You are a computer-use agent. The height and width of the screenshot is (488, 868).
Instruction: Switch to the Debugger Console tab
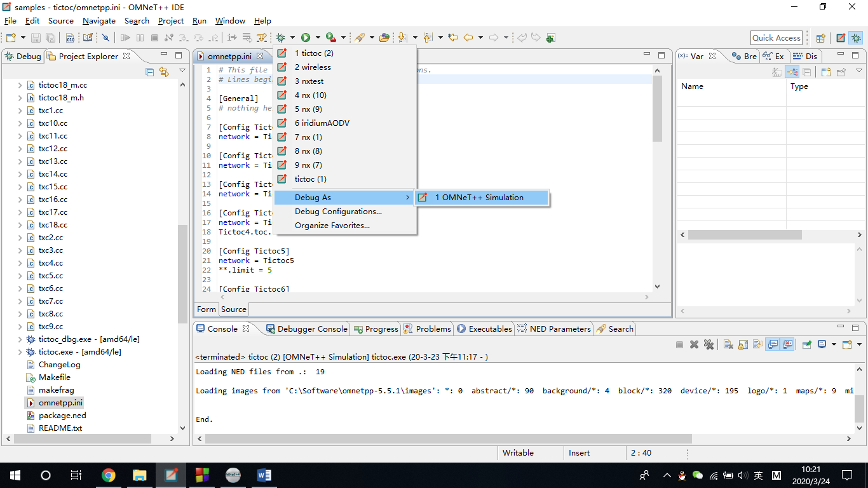307,329
